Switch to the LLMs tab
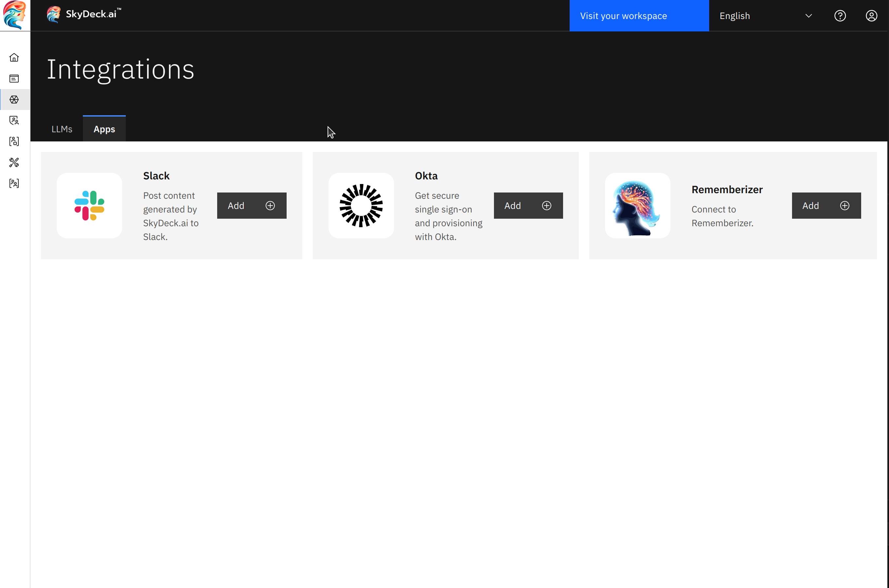Image resolution: width=889 pixels, height=588 pixels. tap(62, 129)
